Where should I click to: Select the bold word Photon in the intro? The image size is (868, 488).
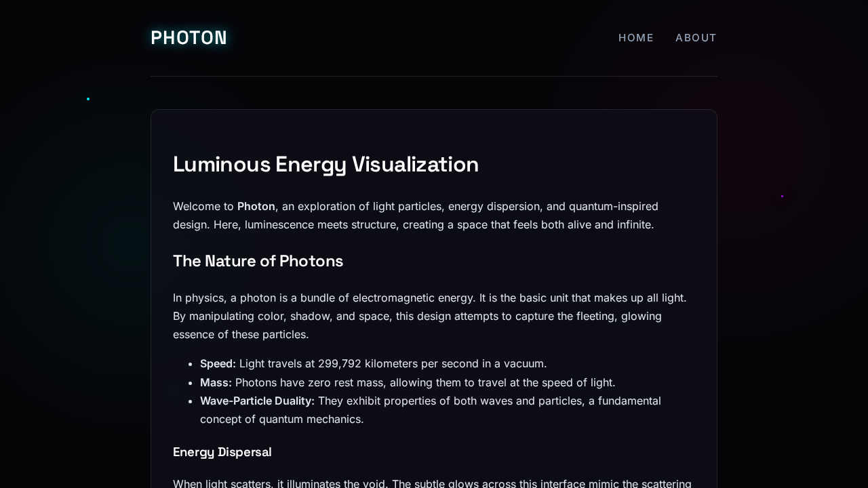256,206
